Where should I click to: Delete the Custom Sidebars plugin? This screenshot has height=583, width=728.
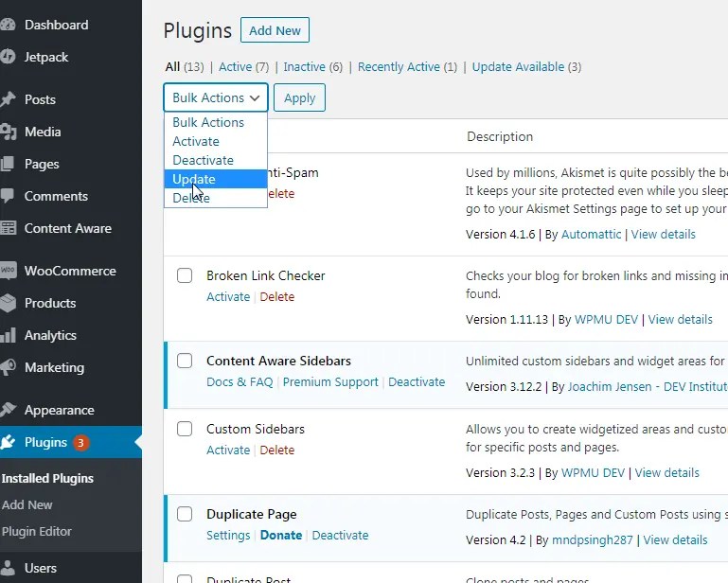click(276, 450)
